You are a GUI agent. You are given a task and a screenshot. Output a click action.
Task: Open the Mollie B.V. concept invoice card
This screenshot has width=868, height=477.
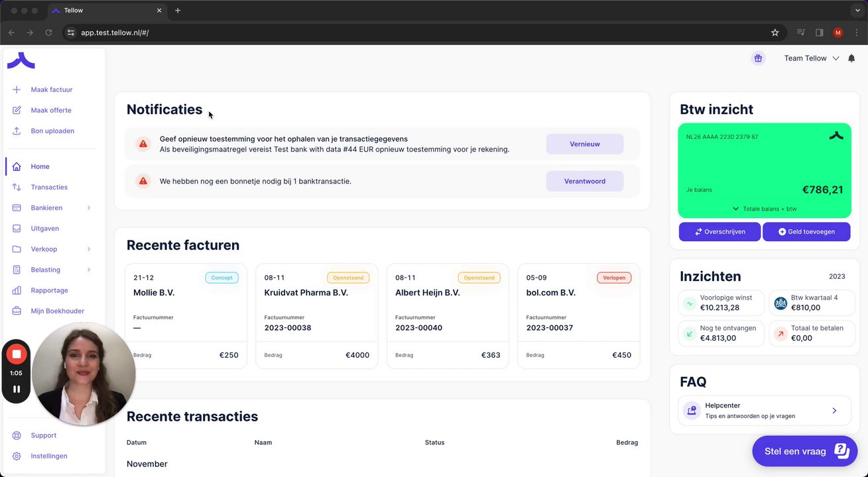[x=186, y=316]
